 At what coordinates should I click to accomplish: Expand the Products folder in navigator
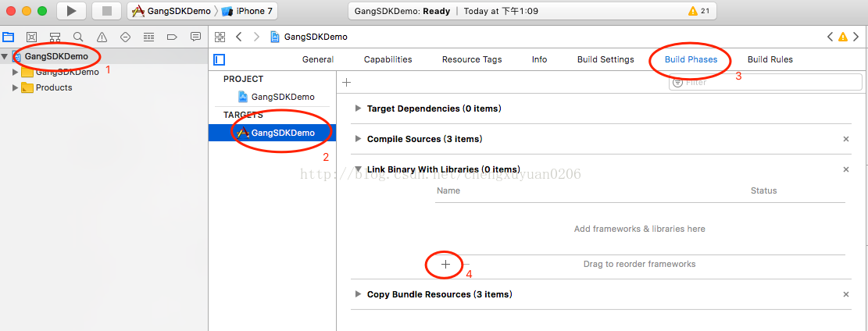[15, 87]
